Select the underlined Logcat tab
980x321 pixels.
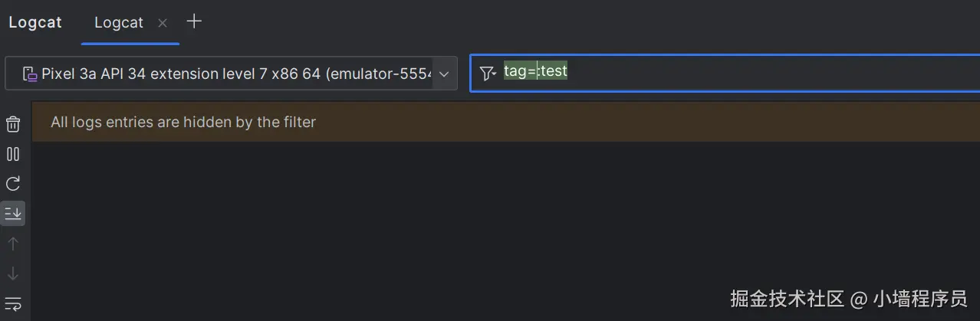click(119, 23)
